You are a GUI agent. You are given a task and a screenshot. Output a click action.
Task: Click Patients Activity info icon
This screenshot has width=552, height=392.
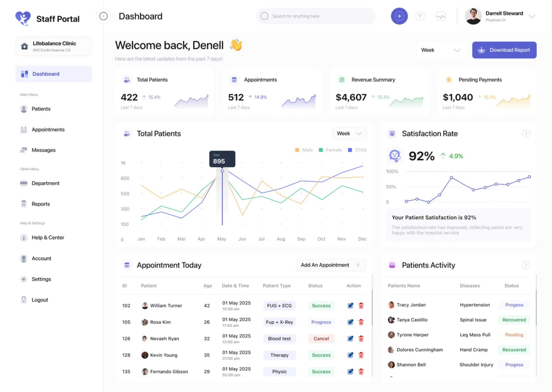coord(526,265)
